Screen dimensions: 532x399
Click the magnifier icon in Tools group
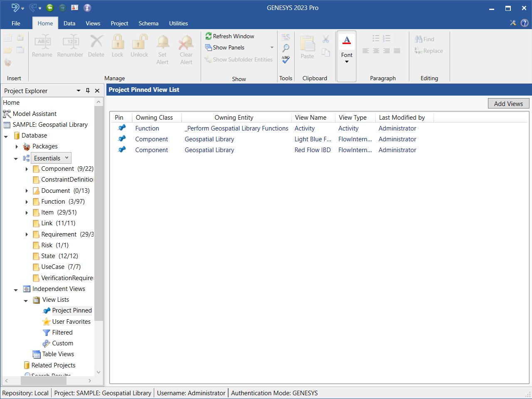pyautogui.click(x=286, y=48)
